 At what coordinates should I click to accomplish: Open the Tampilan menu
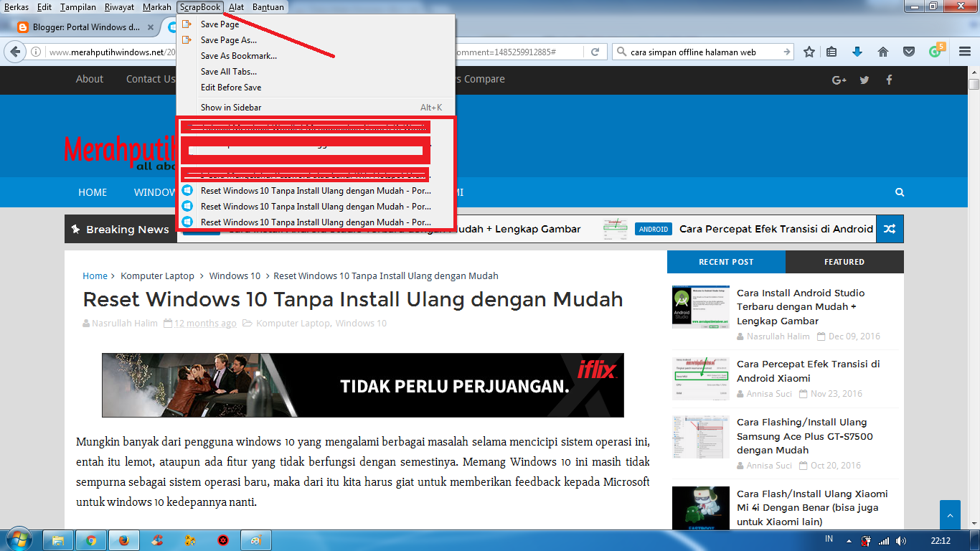tap(78, 7)
